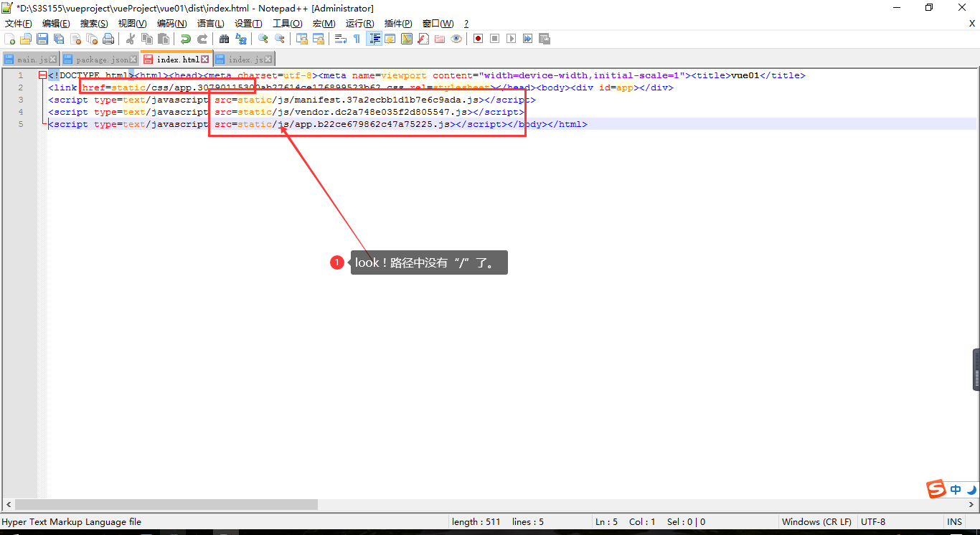Click the horizontal scrollbar thumb
The height and width of the screenshot is (535, 980).
[166, 505]
